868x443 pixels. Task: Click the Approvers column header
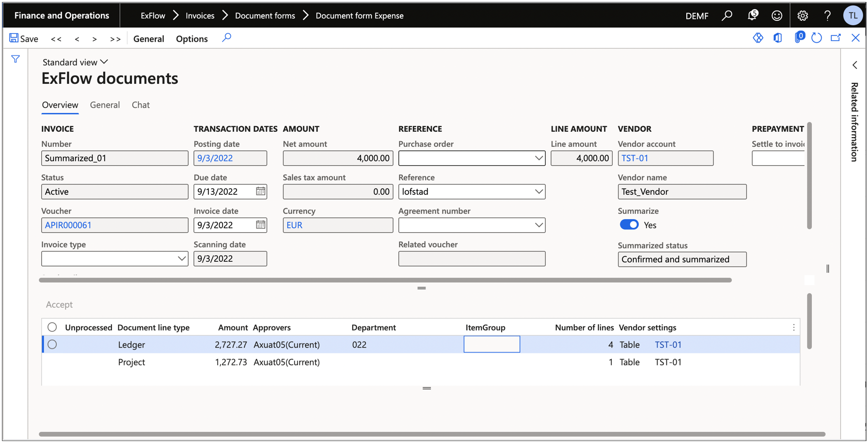(272, 328)
